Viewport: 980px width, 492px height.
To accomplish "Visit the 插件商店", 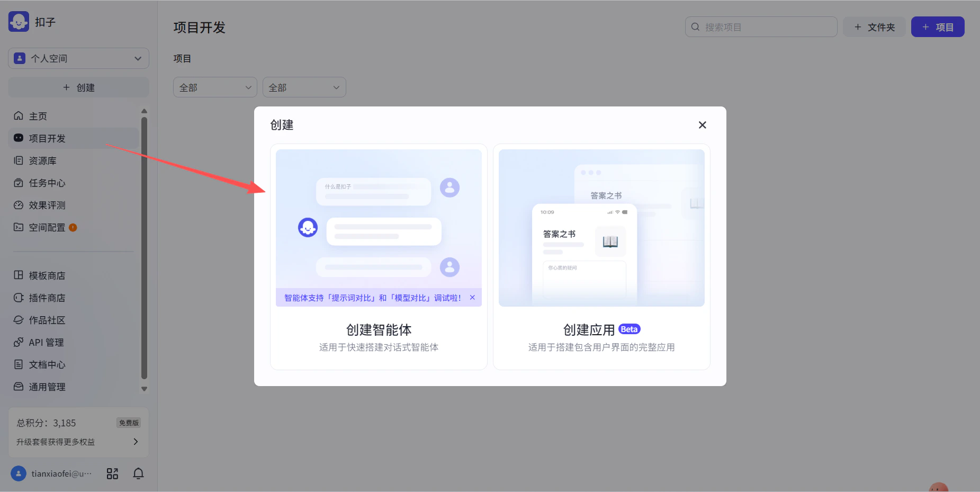I will (x=46, y=298).
